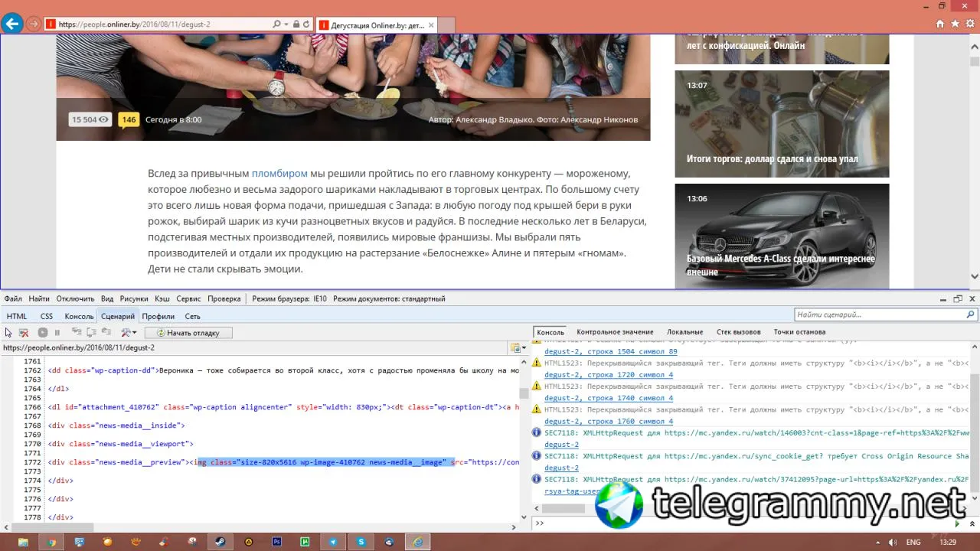Select the Стек вызовов pane tab
980x551 pixels.
pyautogui.click(x=738, y=332)
